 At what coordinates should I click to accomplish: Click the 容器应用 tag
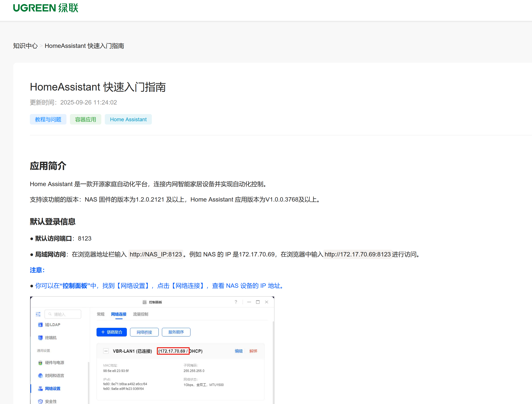tap(85, 120)
